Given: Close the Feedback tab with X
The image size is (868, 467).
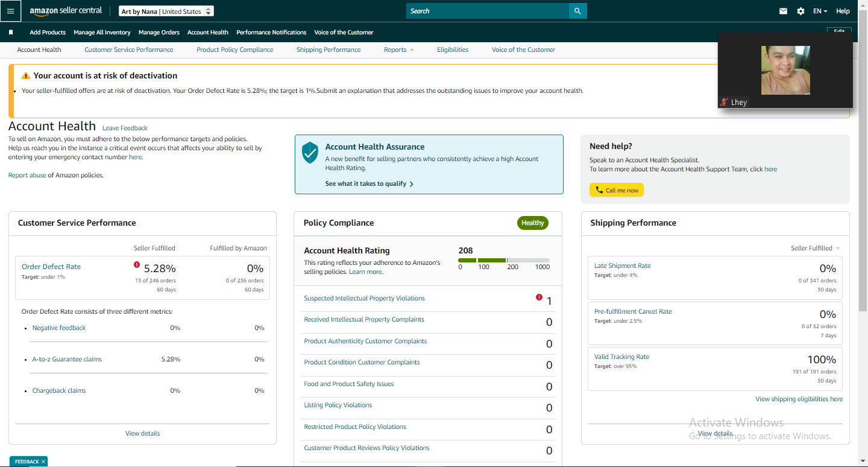Looking at the screenshot, I should click(43, 462).
